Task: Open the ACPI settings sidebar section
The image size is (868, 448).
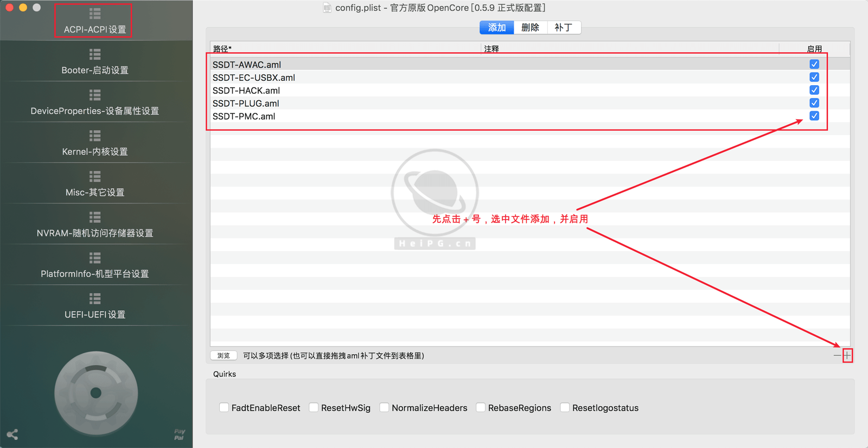Action: click(95, 21)
